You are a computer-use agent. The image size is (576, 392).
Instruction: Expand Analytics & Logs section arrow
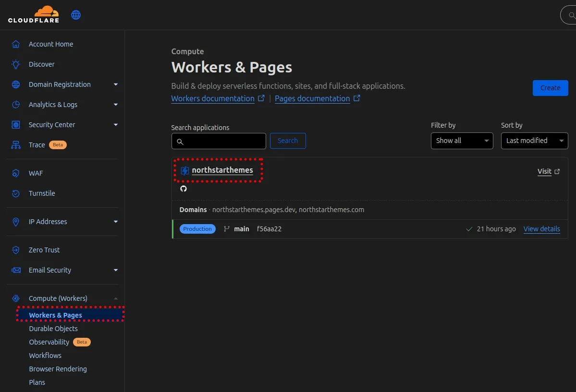(115, 105)
